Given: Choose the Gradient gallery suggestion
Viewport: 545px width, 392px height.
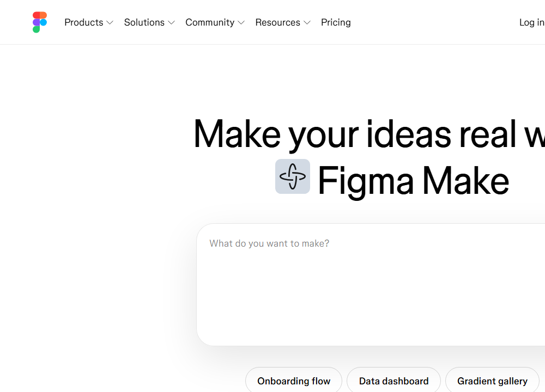Looking at the screenshot, I should [x=492, y=381].
